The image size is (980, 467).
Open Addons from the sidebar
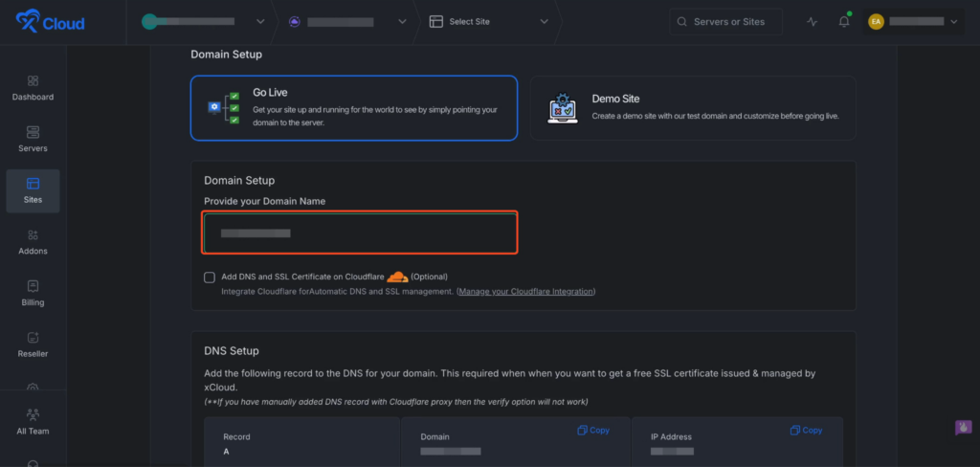(x=33, y=241)
